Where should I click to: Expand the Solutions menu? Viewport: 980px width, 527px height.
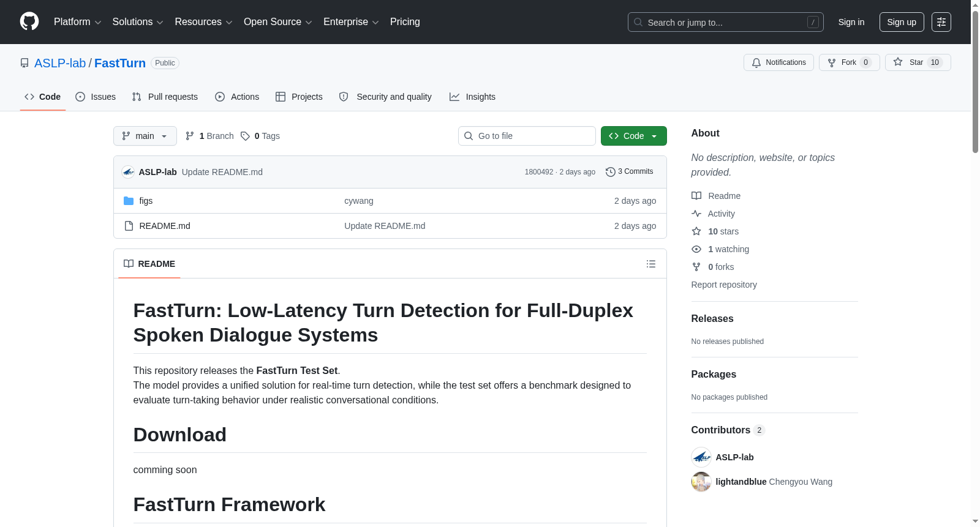(x=138, y=22)
